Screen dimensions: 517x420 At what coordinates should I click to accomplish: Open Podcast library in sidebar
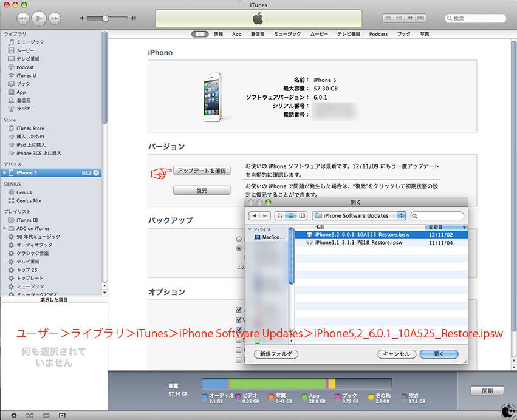tap(25, 67)
